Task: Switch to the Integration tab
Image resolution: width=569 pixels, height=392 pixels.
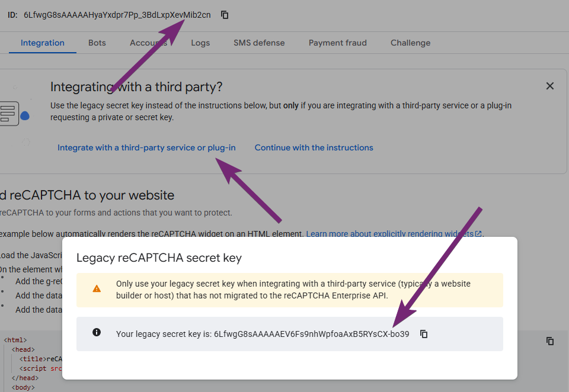Action: coord(43,43)
